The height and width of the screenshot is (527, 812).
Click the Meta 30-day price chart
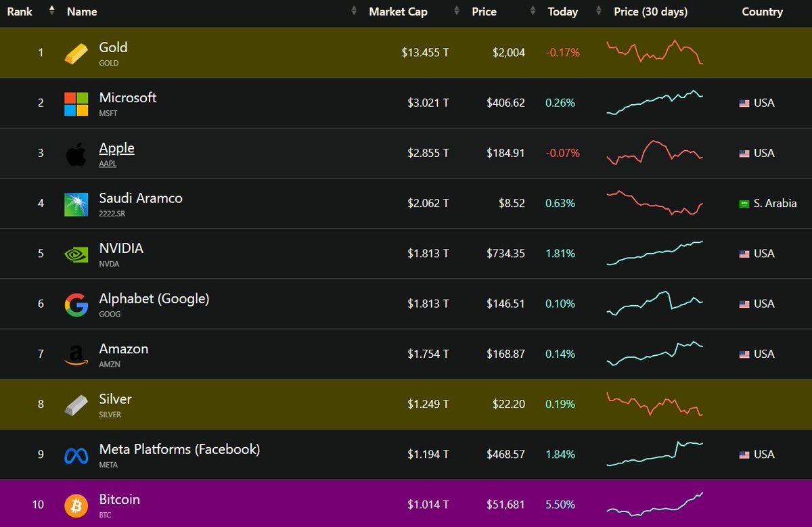tap(655, 454)
